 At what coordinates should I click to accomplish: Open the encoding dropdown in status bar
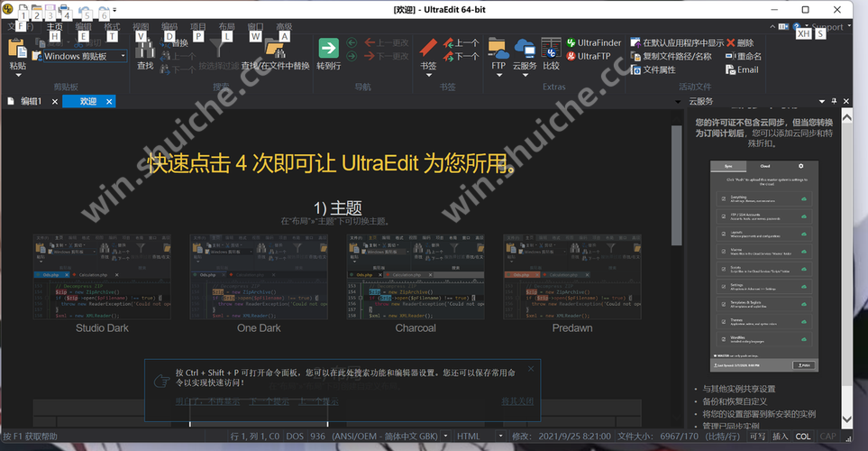[446, 436]
